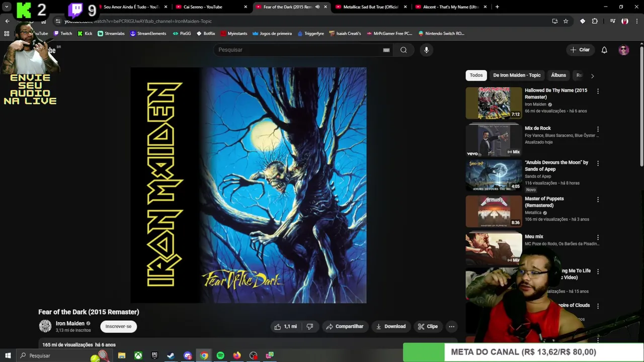Image resolution: width=644 pixels, height=362 pixels.
Task: Open the Triggerfyre bookmark
Action: pos(310,34)
